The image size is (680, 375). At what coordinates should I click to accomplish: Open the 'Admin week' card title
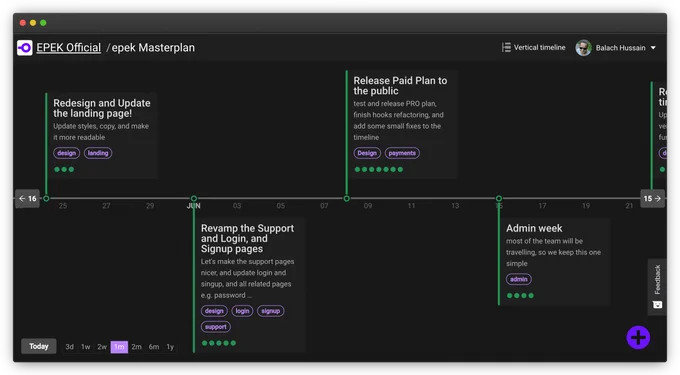coord(534,228)
